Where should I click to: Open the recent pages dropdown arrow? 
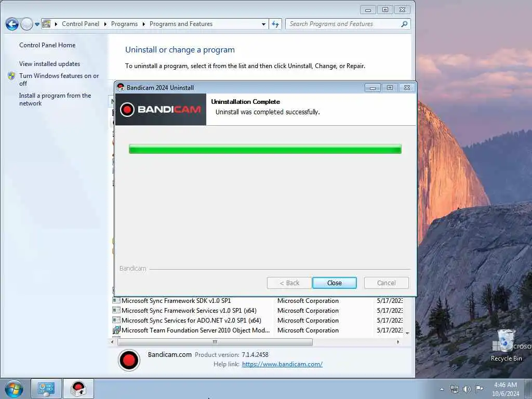(37, 24)
